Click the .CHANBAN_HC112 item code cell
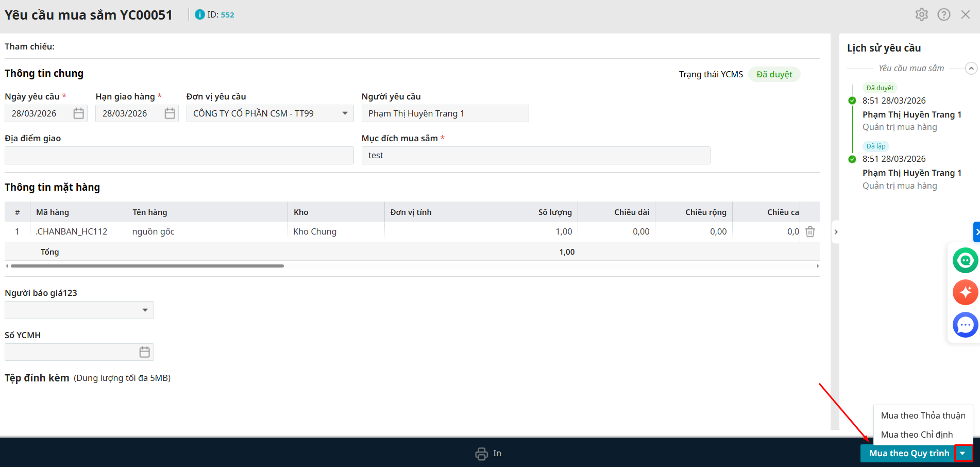The height and width of the screenshot is (467, 980). coord(78,231)
